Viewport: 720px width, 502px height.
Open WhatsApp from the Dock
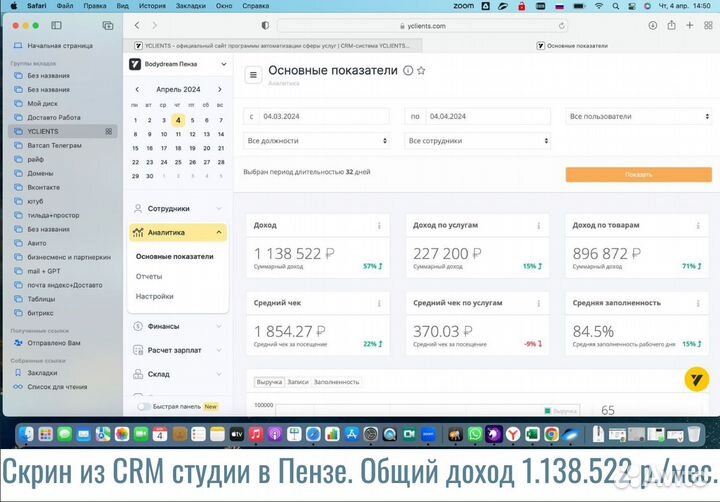pyautogui.click(x=475, y=434)
